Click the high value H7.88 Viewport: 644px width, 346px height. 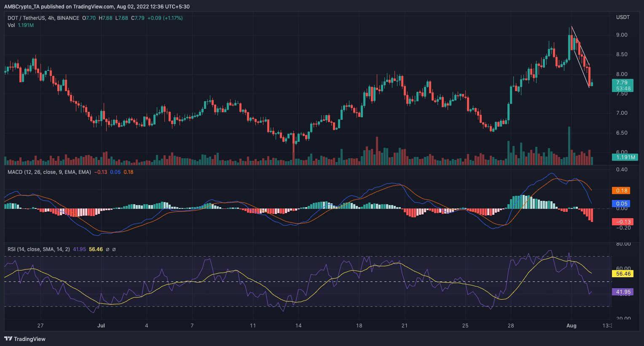[x=105, y=18]
